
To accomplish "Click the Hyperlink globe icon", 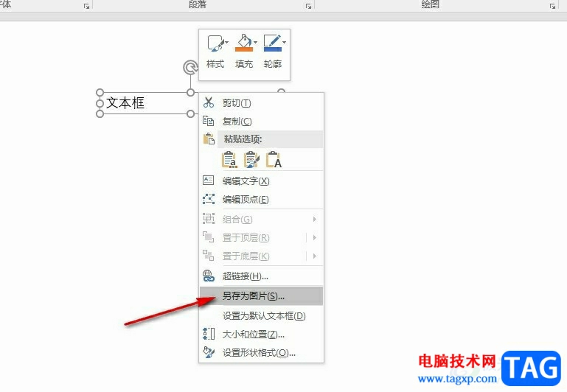I will pyautogui.click(x=208, y=276).
